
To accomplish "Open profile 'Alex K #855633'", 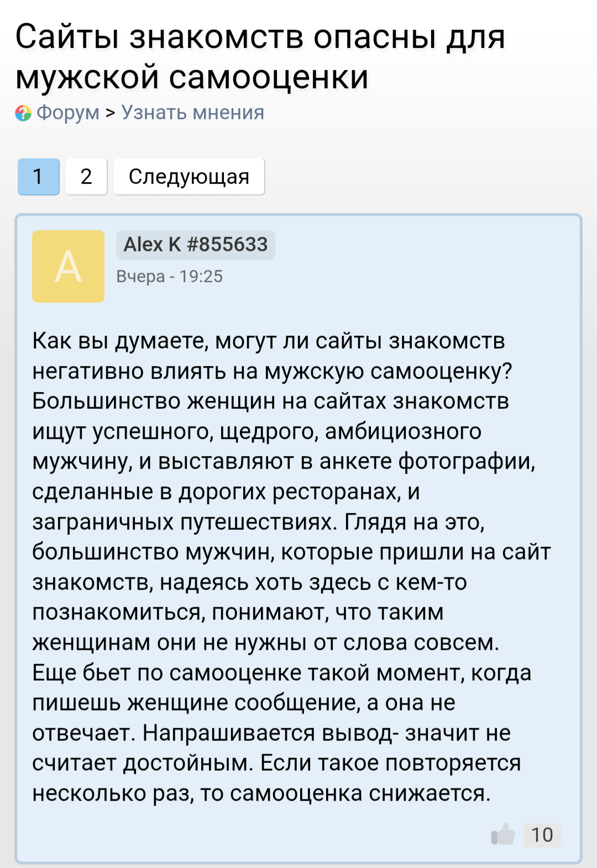I will [196, 245].
